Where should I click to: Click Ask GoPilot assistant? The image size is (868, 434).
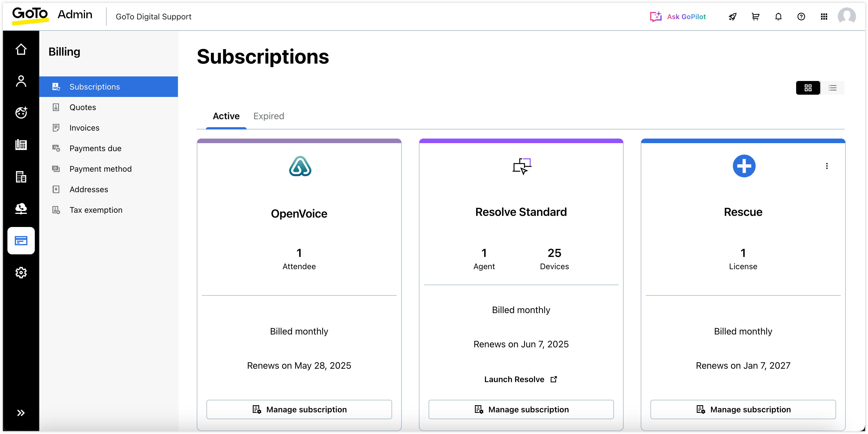click(x=678, y=17)
